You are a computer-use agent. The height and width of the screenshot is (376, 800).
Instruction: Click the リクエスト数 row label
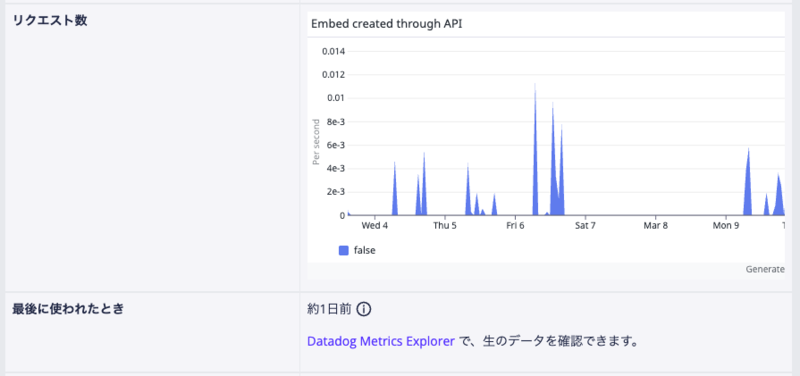pos(50,21)
